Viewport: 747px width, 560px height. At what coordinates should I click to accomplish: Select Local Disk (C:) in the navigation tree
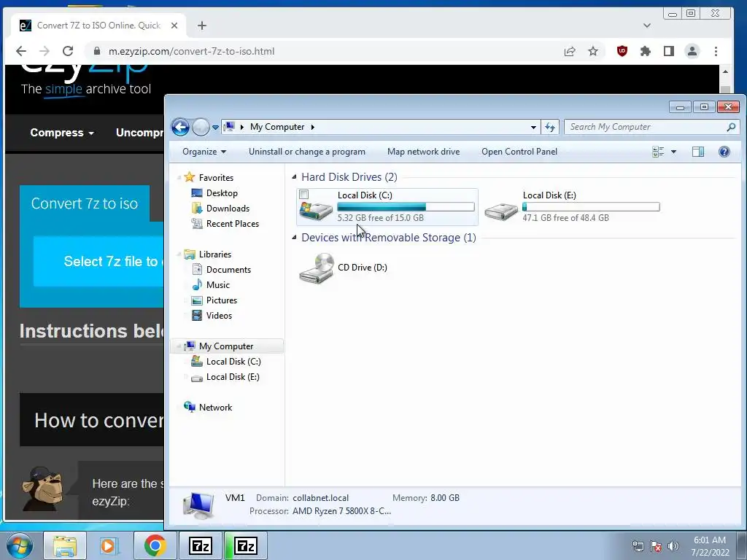[233, 362]
